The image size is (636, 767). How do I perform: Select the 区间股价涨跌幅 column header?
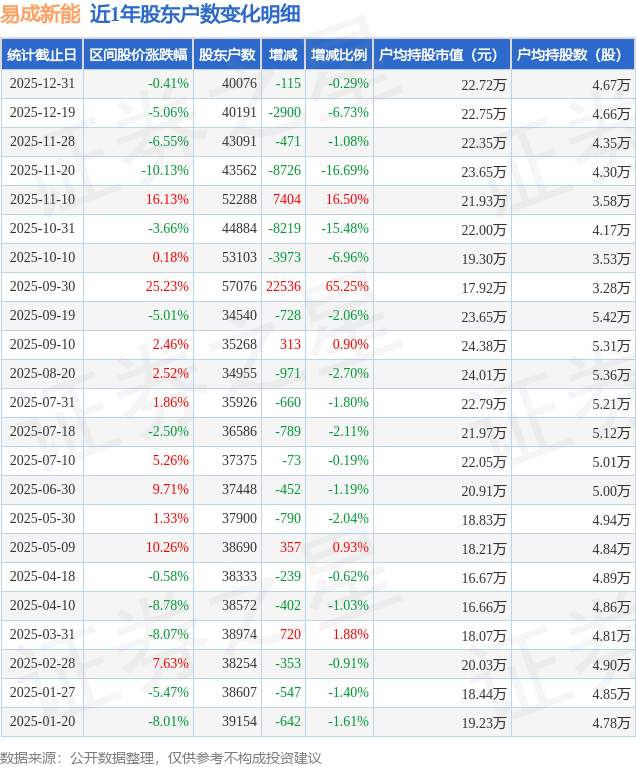tap(137, 55)
